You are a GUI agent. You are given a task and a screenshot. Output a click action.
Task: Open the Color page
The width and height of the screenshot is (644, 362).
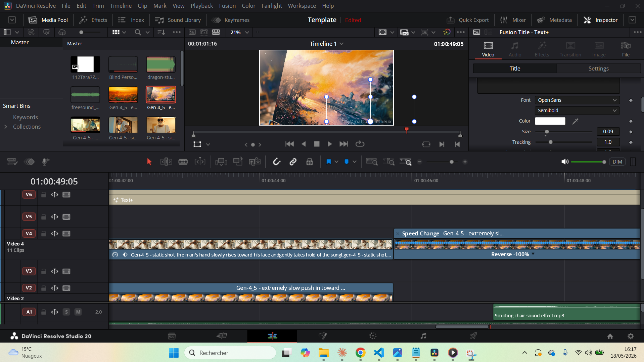pos(373,336)
